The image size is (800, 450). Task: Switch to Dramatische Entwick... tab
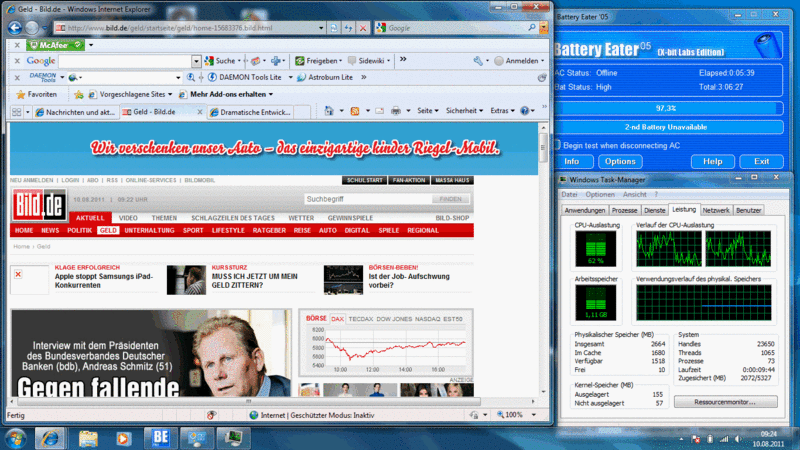coord(250,112)
